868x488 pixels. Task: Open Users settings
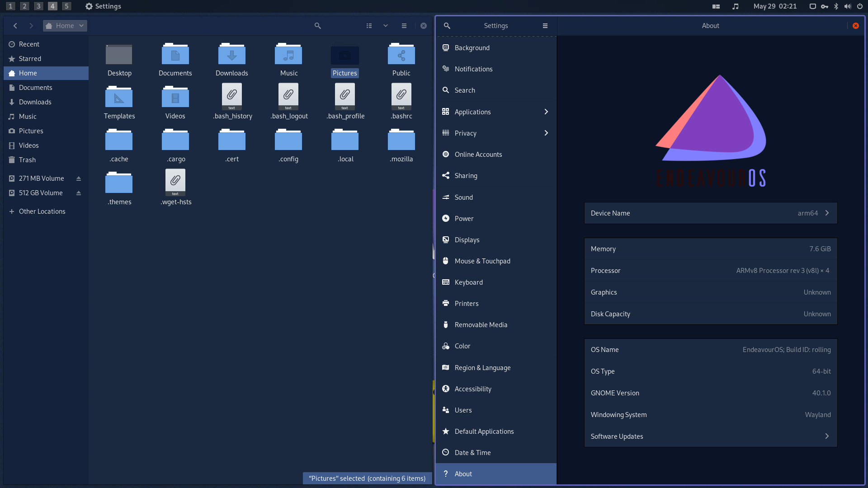(496, 410)
